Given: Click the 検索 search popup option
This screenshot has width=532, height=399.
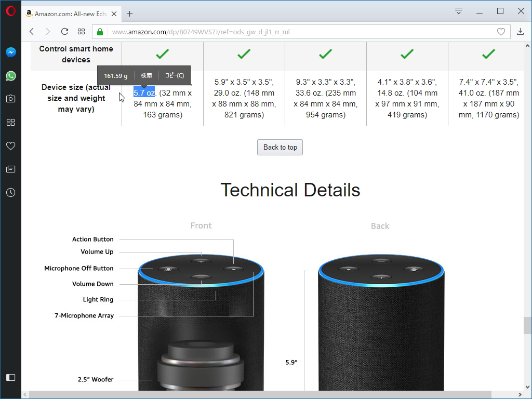Looking at the screenshot, I should tap(147, 75).
